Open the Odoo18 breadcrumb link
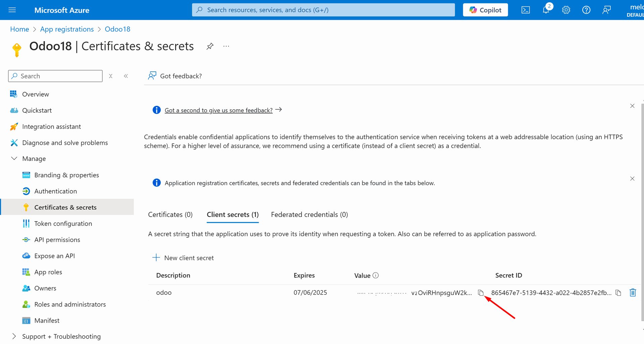Viewport: 644px width, 344px height. 117,29
